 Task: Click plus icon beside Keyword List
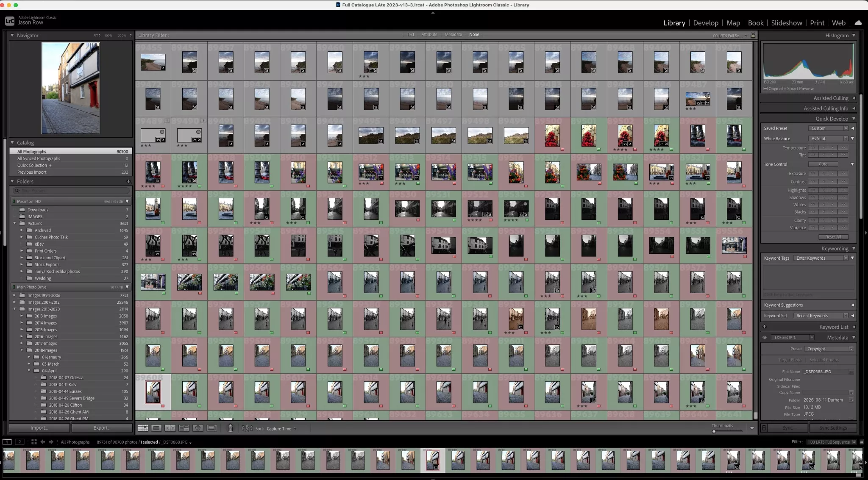[x=765, y=327]
